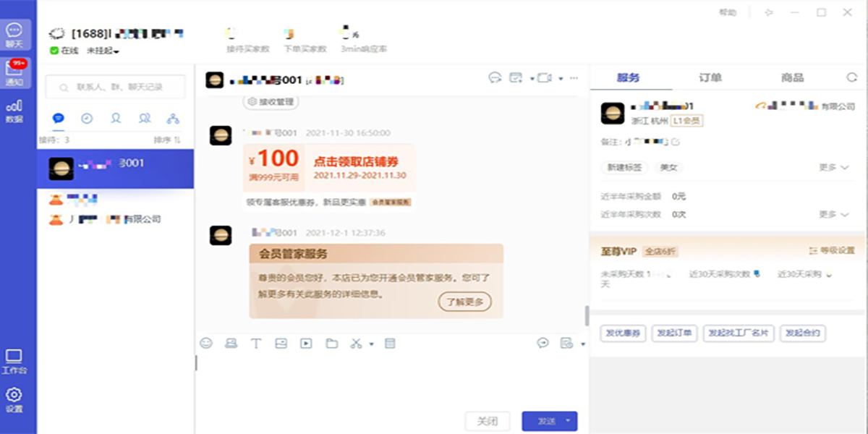Image resolution: width=868 pixels, height=434 pixels.
Task: Open the text formatting T icon
Action: tap(256, 343)
